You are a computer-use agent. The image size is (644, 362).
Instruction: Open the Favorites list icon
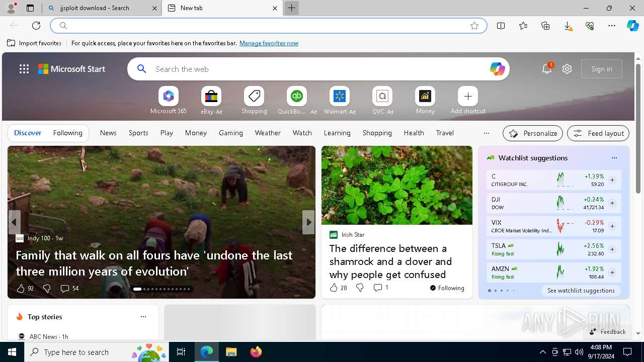523,26
